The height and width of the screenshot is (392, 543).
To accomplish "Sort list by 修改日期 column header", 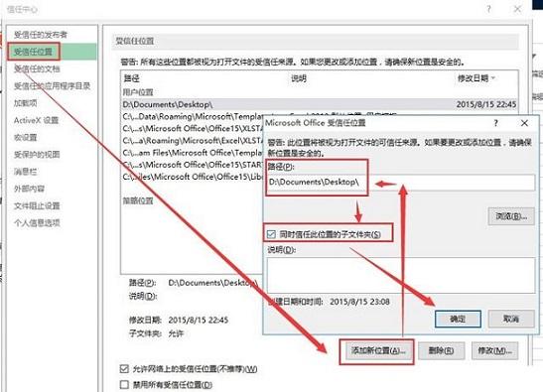I will 475,78.
